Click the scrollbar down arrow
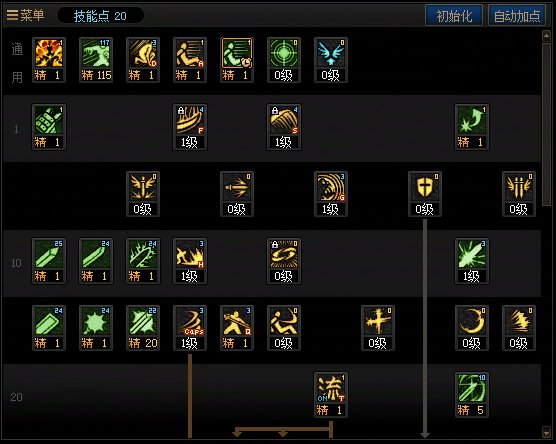The height and width of the screenshot is (444, 556). [x=546, y=432]
